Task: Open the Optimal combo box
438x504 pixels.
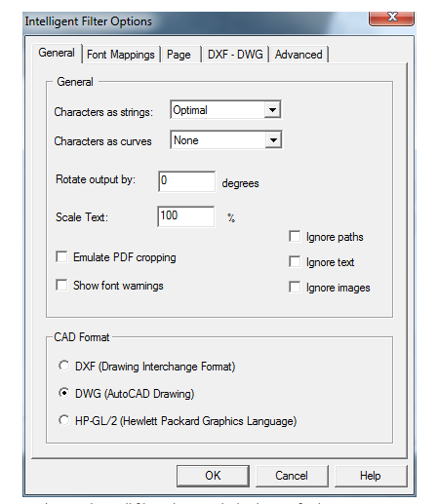Action: tap(225, 110)
